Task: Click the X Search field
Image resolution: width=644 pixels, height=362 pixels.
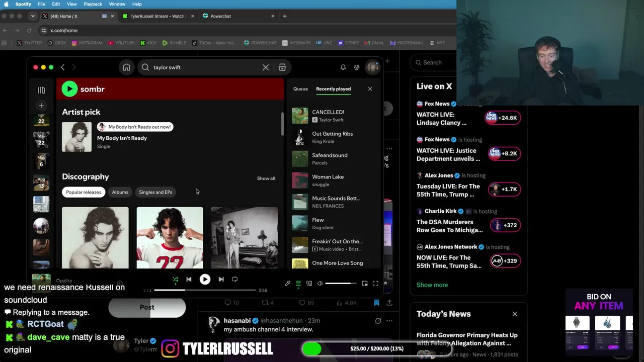Action: pos(468,62)
